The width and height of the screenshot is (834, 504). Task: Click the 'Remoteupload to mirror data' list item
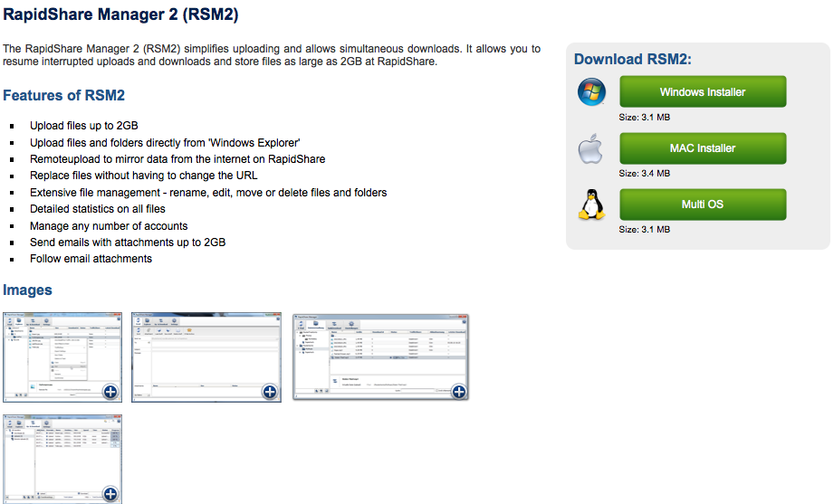[177, 159]
